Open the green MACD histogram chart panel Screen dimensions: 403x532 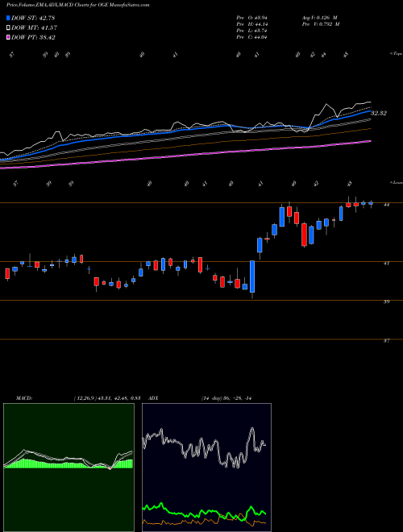[69, 468]
